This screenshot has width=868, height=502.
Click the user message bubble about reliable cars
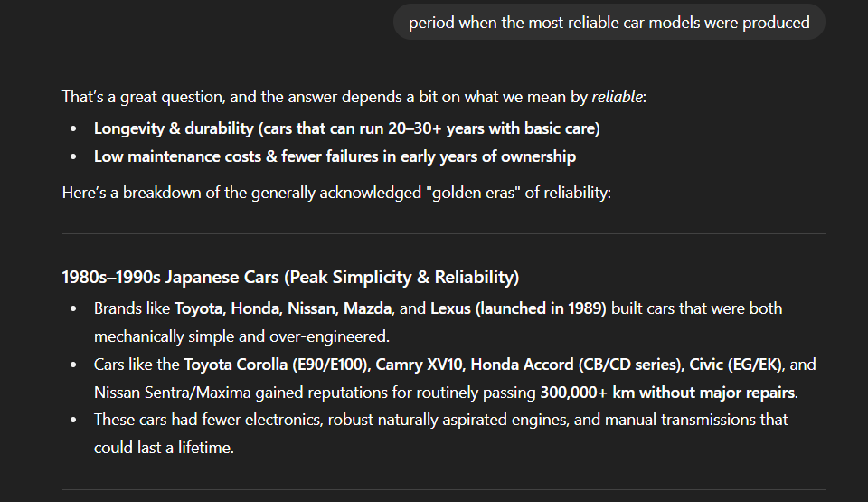coord(609,23)
